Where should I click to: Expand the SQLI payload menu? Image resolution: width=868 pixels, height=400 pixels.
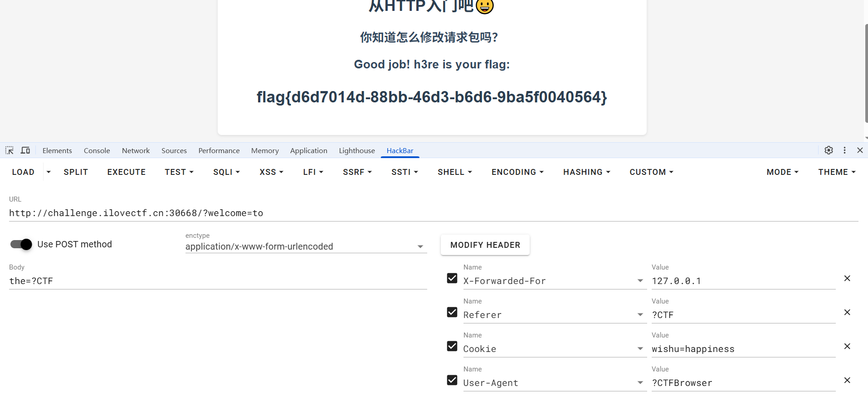[x=226, y=172]
